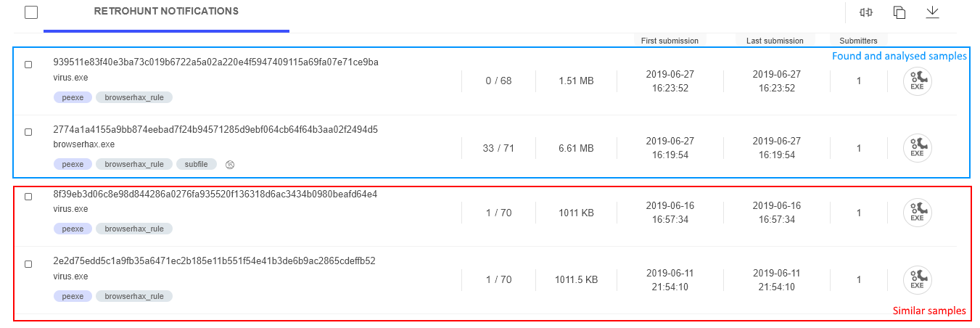Mark checkbox for 2e2d75ed sample row
This screenshot has height=328, width=980.
tap(28, 264)
